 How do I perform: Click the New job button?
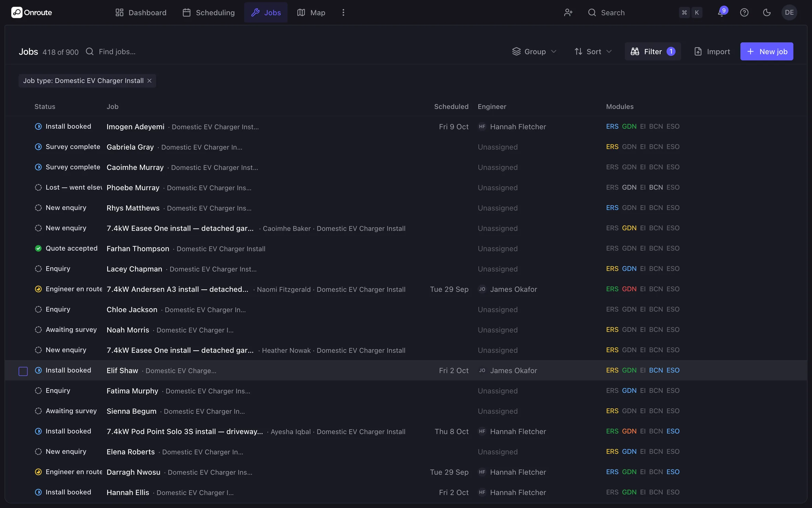[767, 51]
